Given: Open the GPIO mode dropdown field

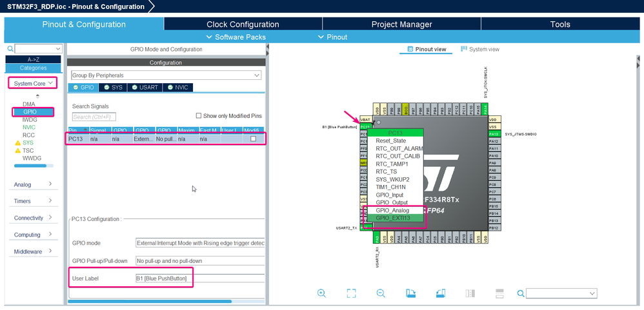Looking at the screenshot, I should pos(200,243).
